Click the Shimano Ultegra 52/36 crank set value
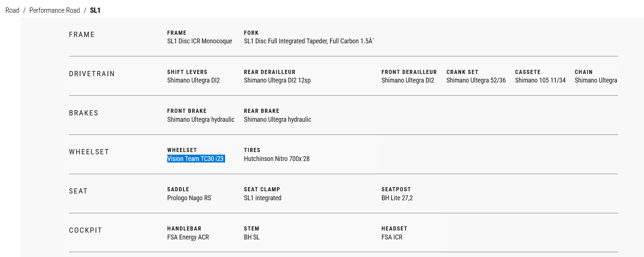 pos(476,80)
